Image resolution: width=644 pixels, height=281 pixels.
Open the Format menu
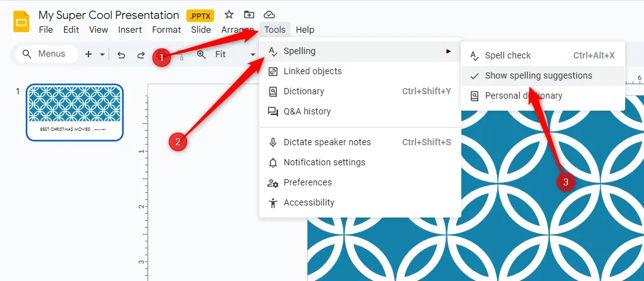tap(166, 30)
